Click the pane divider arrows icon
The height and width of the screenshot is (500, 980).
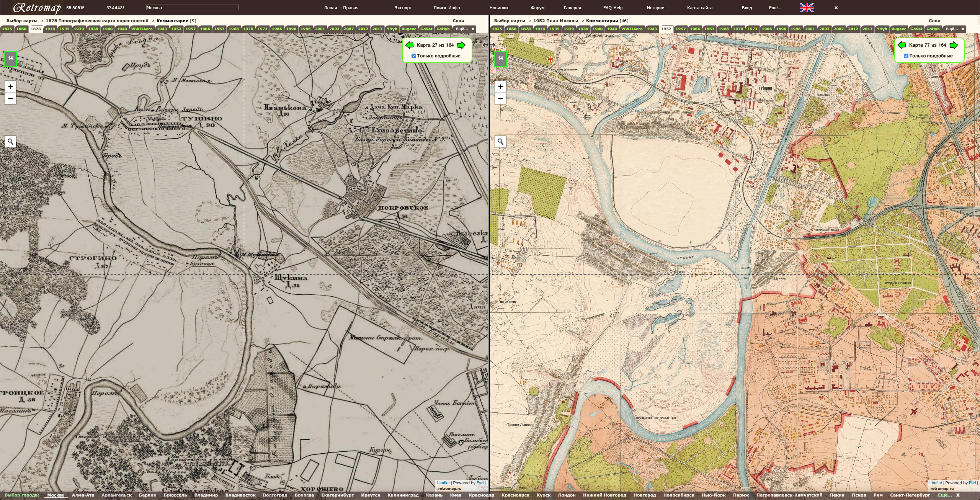coord(488,45)
